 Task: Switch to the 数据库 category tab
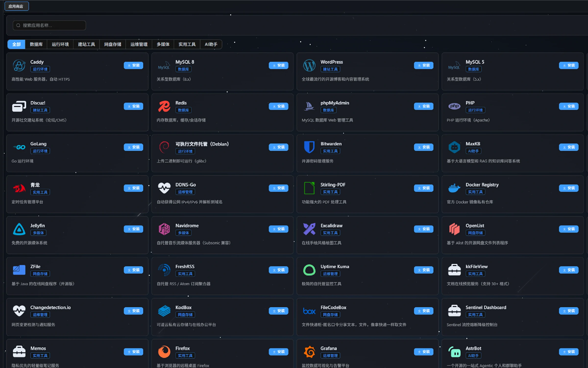tap(36, 44)
